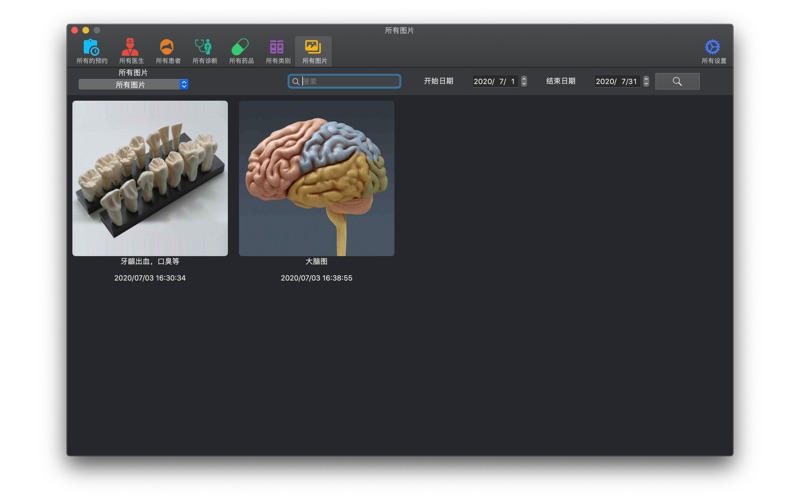Open the teeth model image thumbnail

coord(150,178)
